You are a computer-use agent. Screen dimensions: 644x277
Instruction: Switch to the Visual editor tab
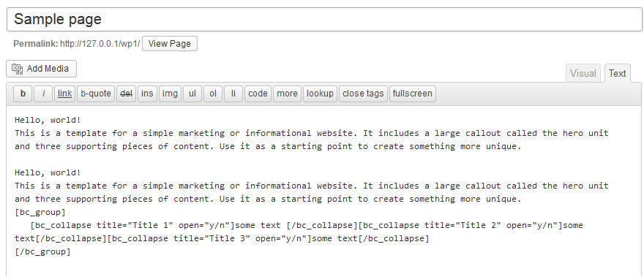pos(583,74)
